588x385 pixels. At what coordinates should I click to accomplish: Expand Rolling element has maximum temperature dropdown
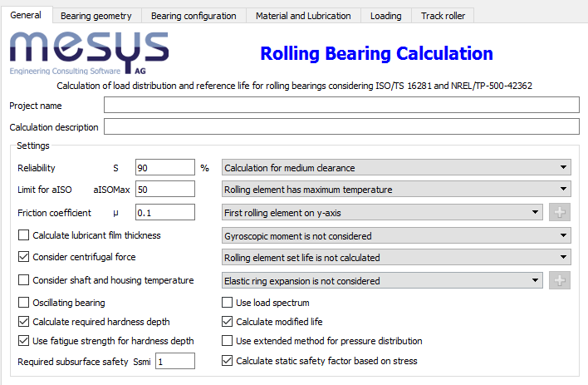point(396,190)
